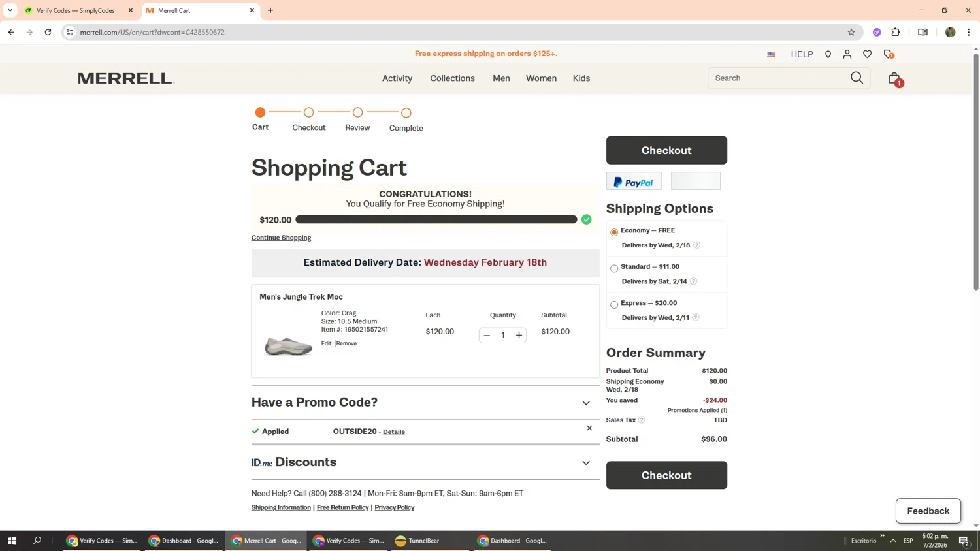Reload the Merrell cart page
The height and width of the screenshot is (551, 980).
coord(48,32)
